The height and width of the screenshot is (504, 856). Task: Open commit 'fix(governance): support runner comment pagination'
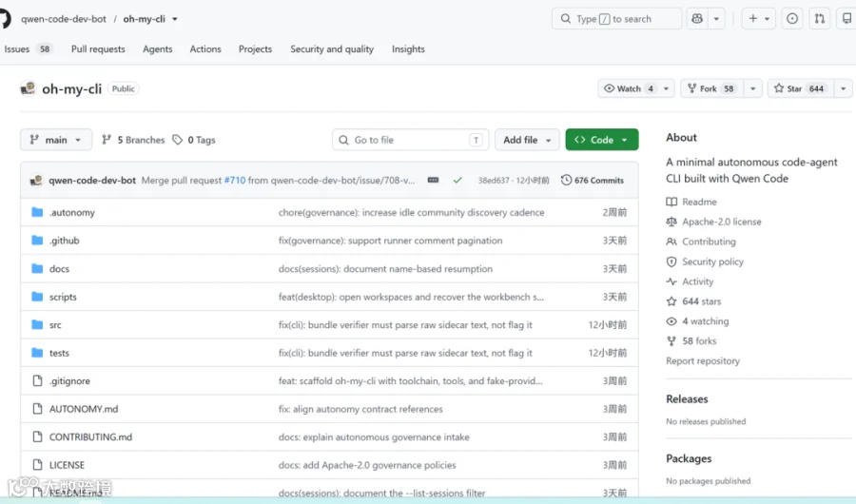pos(390,241)
